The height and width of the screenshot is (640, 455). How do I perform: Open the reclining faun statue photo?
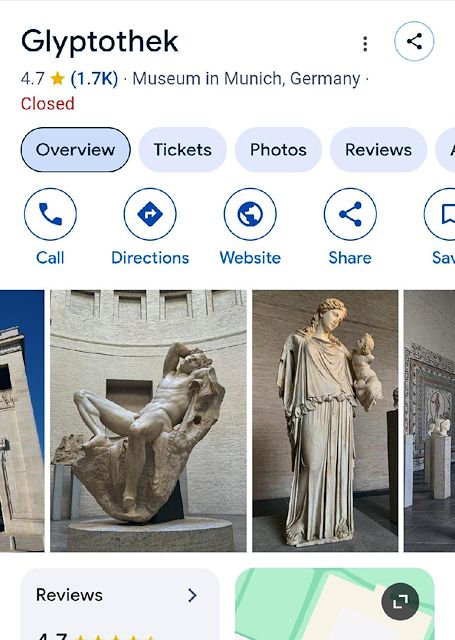[148, 421]
